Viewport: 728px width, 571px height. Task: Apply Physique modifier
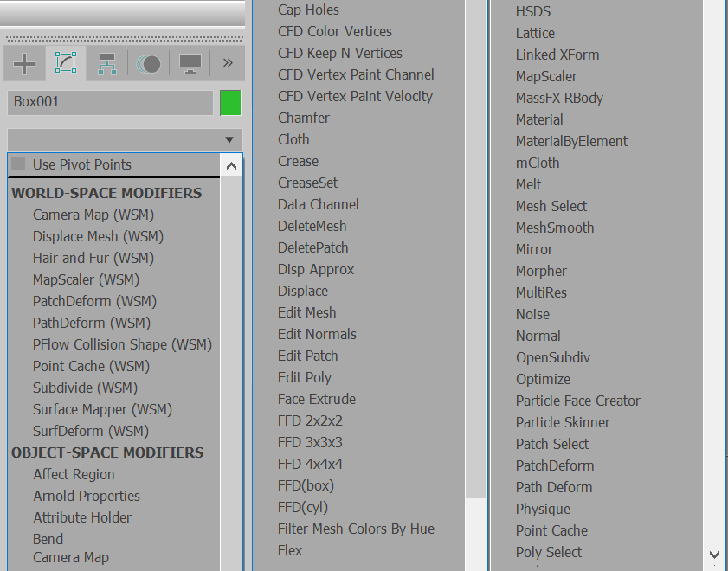pyautogui.click(x=543, y=509)
